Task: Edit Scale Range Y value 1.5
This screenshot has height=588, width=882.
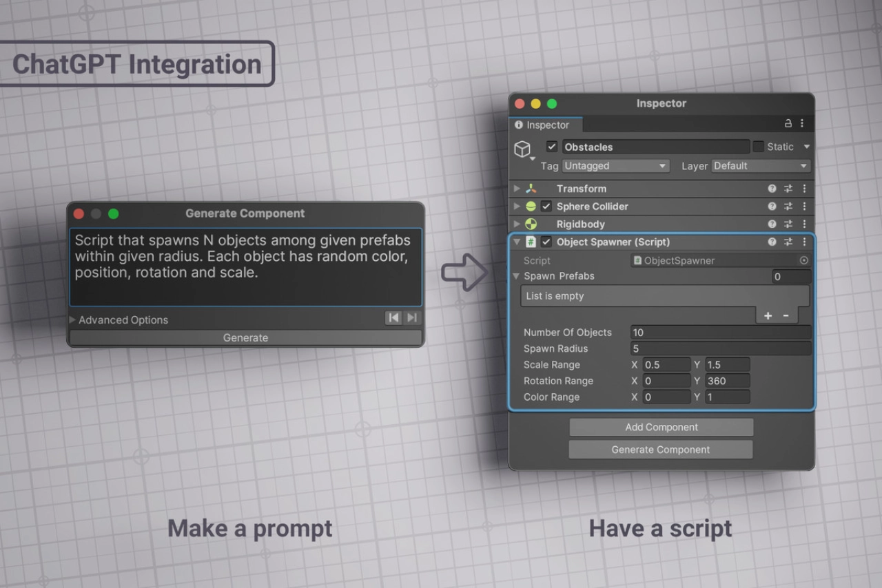Action: click(x=727, y=365)
